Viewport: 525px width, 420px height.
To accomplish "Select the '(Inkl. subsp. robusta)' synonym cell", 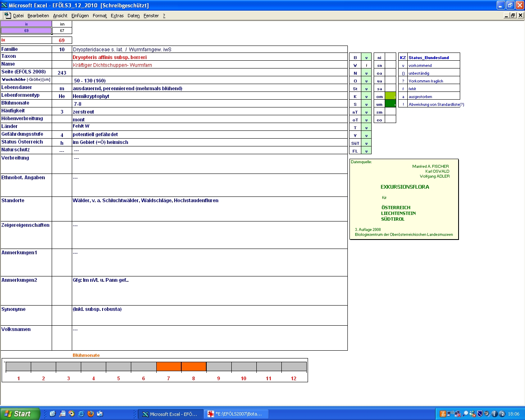I will coord(210,315).
